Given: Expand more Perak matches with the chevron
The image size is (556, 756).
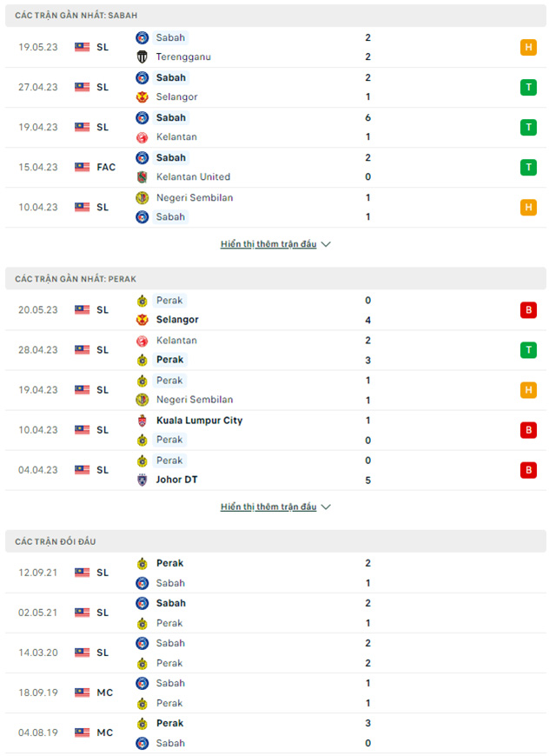Looking at the screenshot, I should 327,507.
